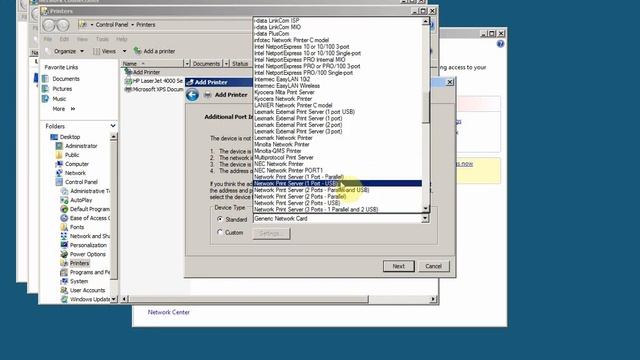Select HP LaserJet 4000 printer icon

tap(129, 81)
